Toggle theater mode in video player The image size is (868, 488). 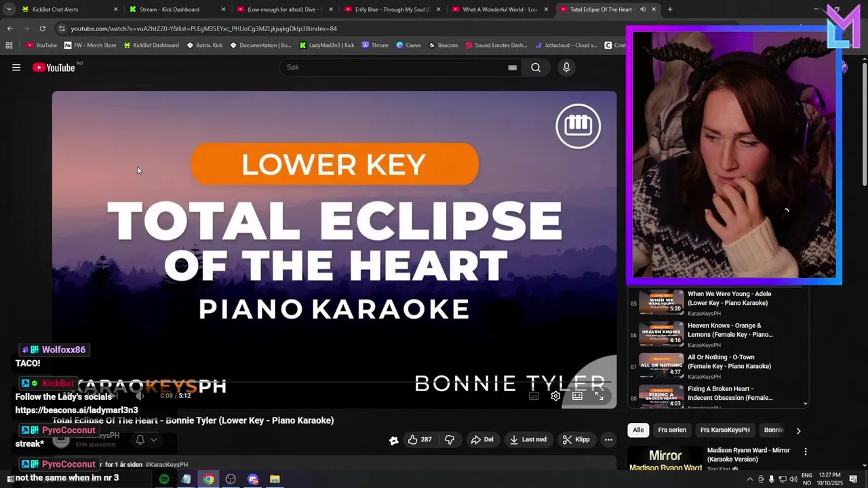pyautogui.click(x=577, y=396)
